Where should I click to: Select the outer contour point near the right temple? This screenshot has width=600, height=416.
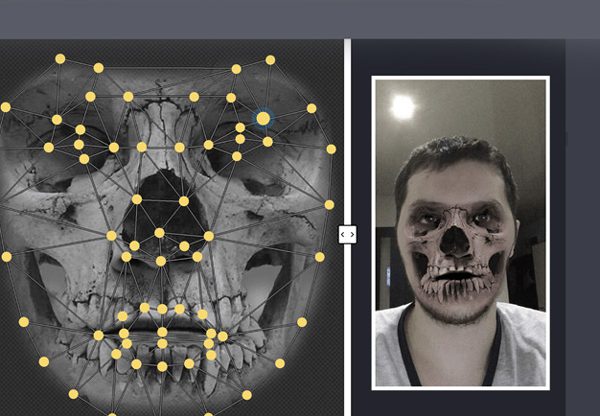coord(331,149)
